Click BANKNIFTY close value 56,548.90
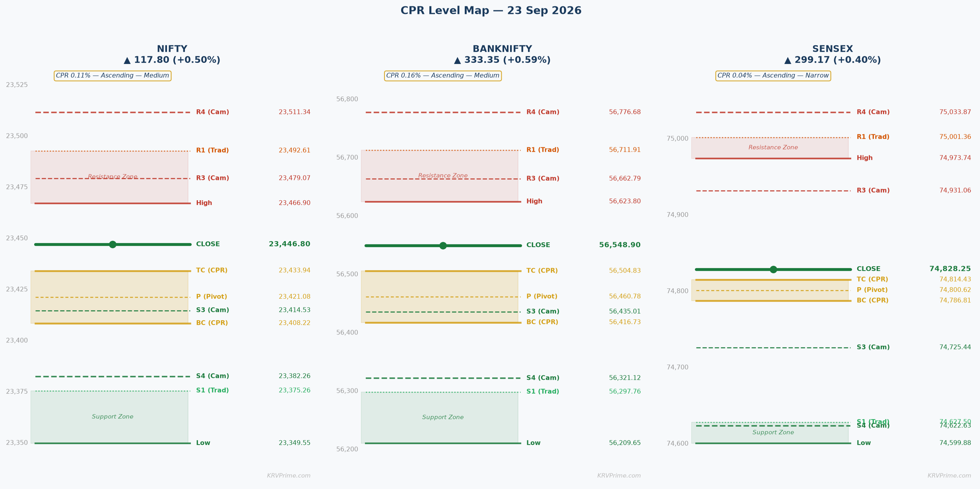 [x=620, y=245]
